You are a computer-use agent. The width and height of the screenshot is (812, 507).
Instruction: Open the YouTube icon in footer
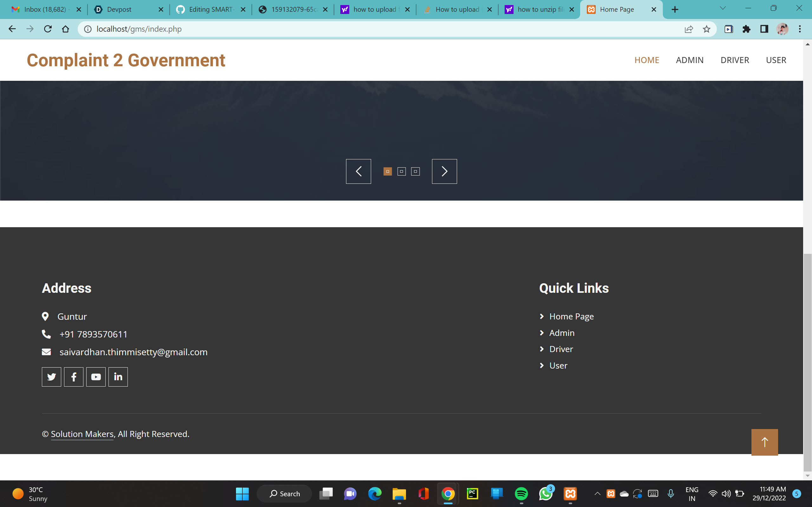(95, 376)
